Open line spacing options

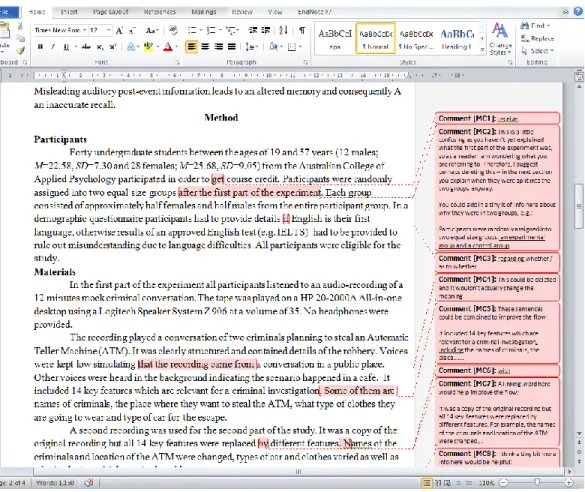pyautogui.click(x=251, y=47)
